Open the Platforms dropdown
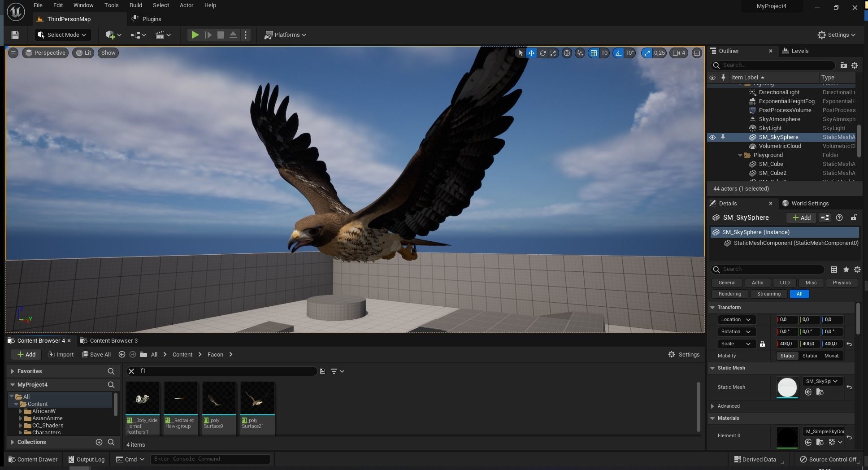The image size is (868, 470). (285, 35)
